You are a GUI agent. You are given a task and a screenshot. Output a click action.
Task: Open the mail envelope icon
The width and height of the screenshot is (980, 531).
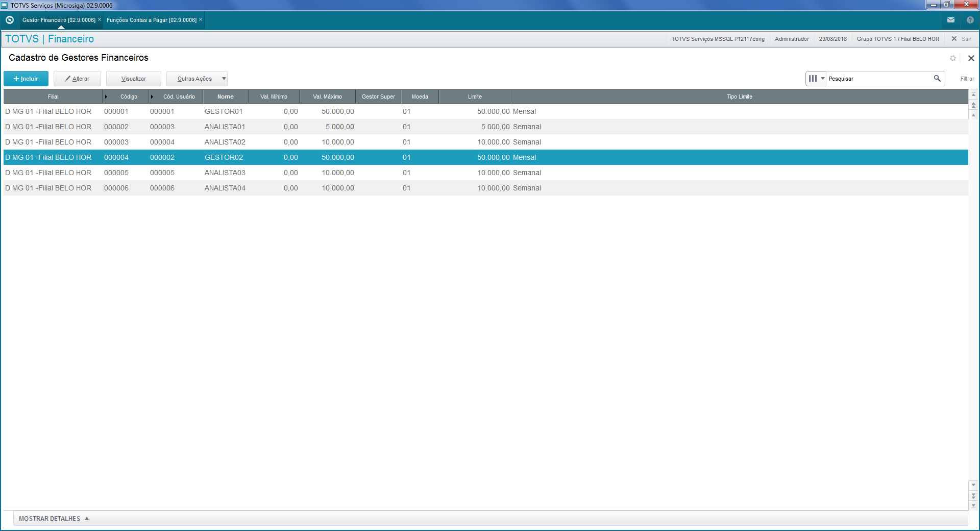tap(951, 20)
